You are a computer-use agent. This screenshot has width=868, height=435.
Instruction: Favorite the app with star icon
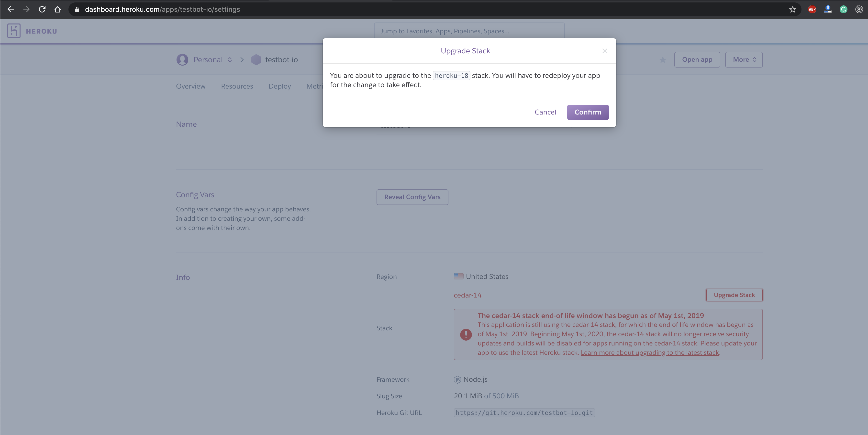[662, 60]
